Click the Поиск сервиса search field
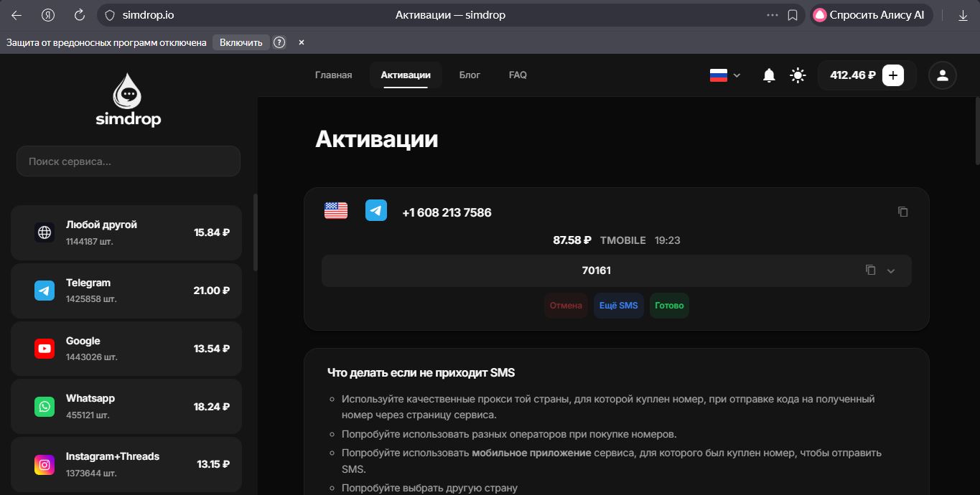This screenshot has height=495, width=980. pyautogui.click(x=128, y=161)
